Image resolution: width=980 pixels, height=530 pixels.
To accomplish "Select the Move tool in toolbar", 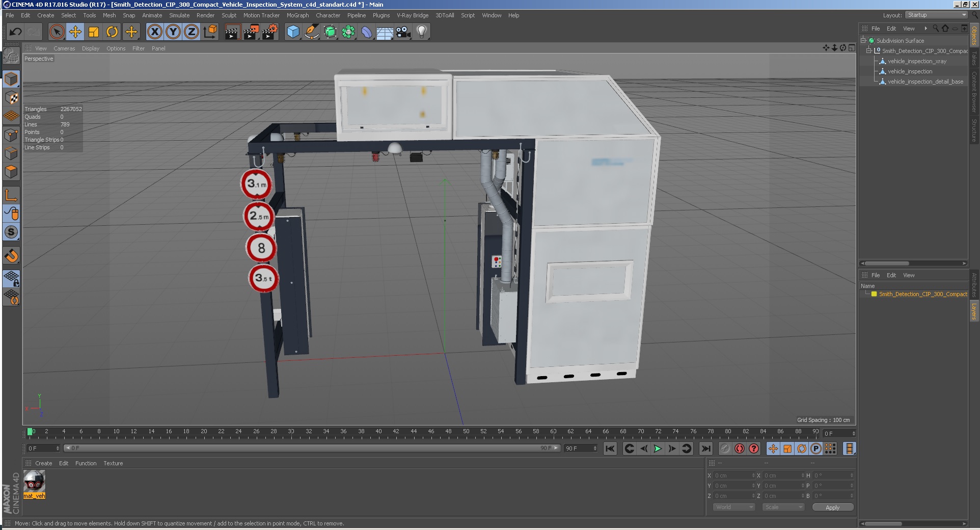I will pyautogui.click(x=75, y=32).
